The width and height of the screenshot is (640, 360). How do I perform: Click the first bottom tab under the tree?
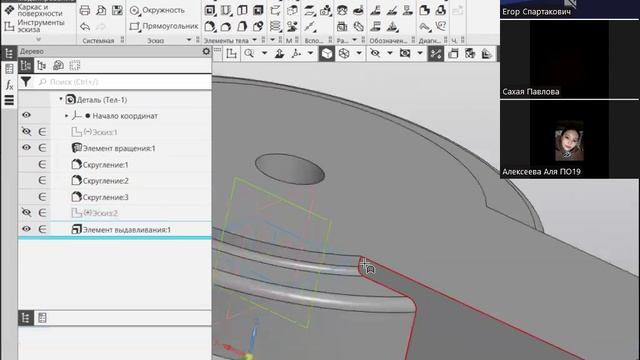pyautogui.click(x=26, y=318)
